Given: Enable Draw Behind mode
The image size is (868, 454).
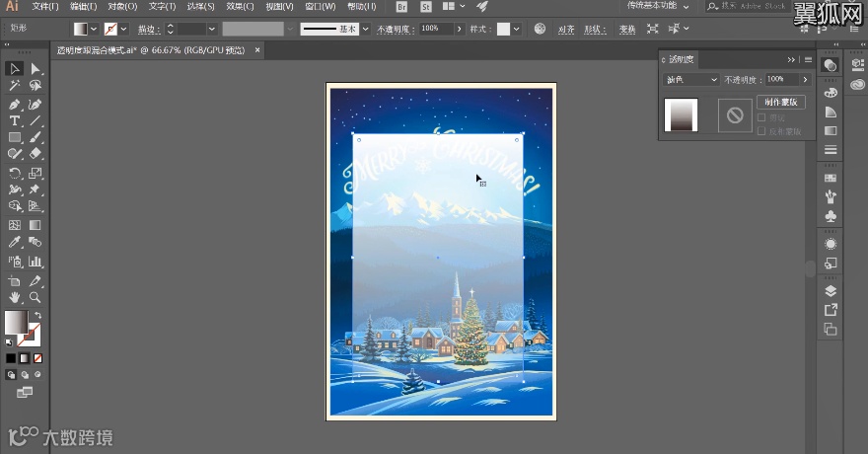Looking at the screenshot, I should [x=25, y=375].
